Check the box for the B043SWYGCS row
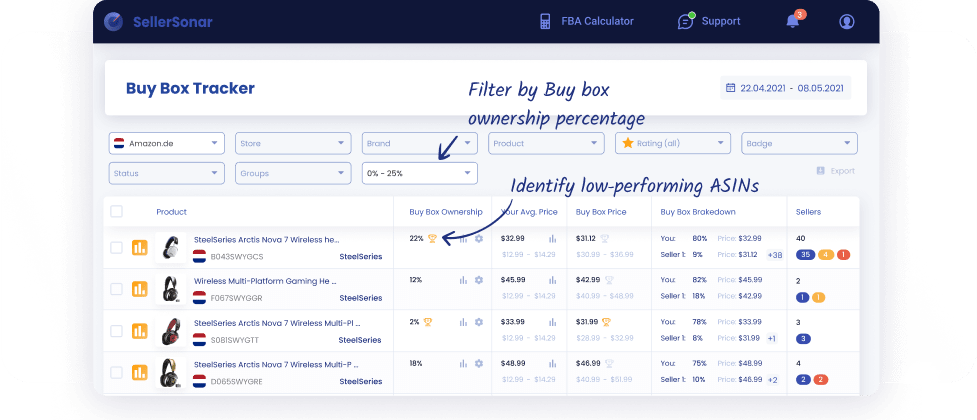 point(117,247)
